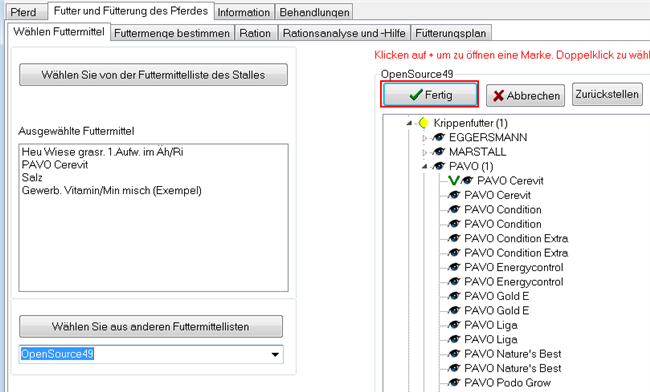Viewport: 650px width, 392px height.
Task: Collapse the Krippenfutter (1) tree node
Action: [x=409, y=123]
